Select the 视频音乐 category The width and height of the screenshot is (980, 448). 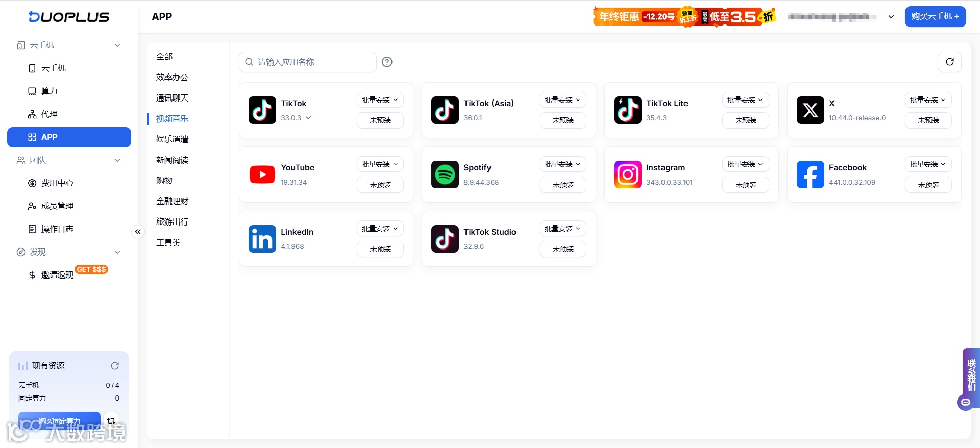coord(172,118)
